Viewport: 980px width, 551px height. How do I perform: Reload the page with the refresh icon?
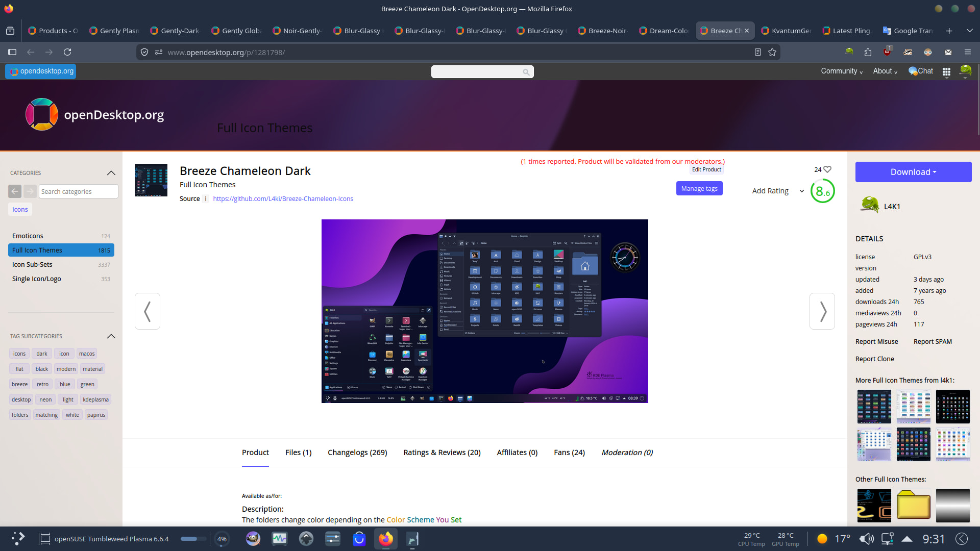coord(67,52)
